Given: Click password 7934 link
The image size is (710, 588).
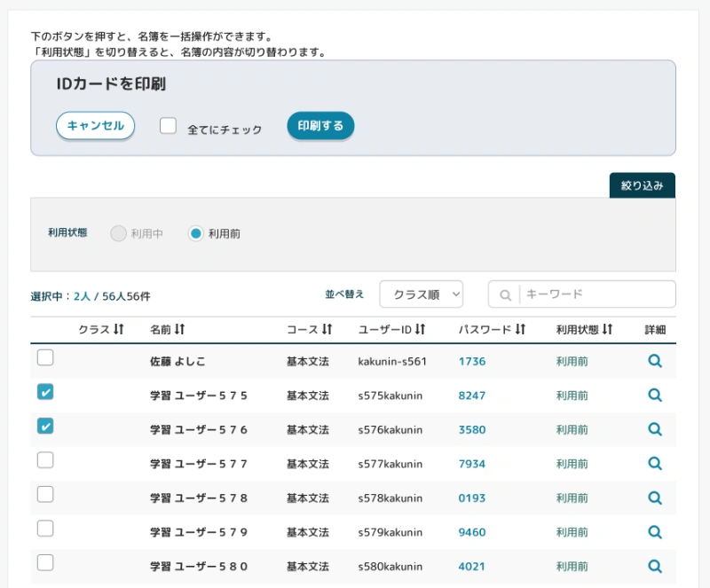Looking at the screenshot, I should pos(472,464).
